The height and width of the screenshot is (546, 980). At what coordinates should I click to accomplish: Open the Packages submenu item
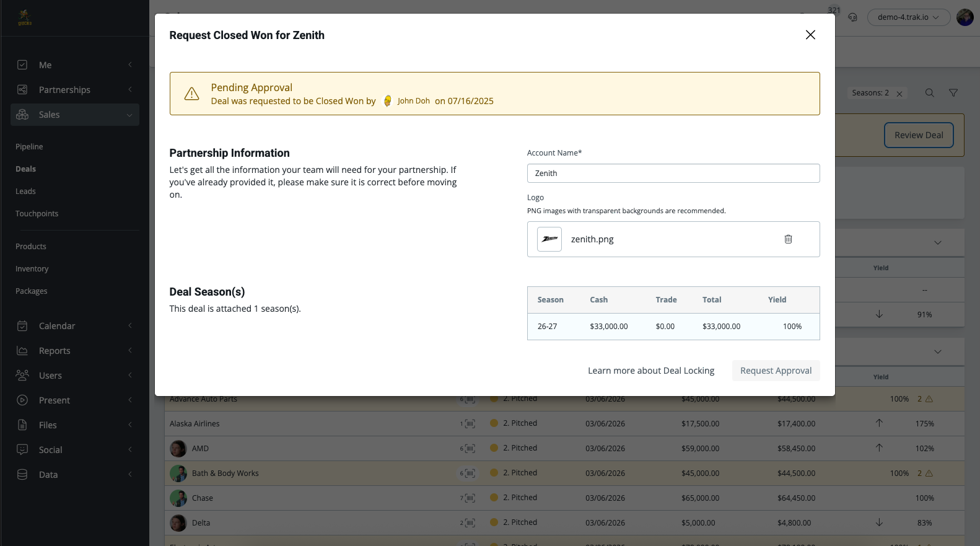coord(31,291)
